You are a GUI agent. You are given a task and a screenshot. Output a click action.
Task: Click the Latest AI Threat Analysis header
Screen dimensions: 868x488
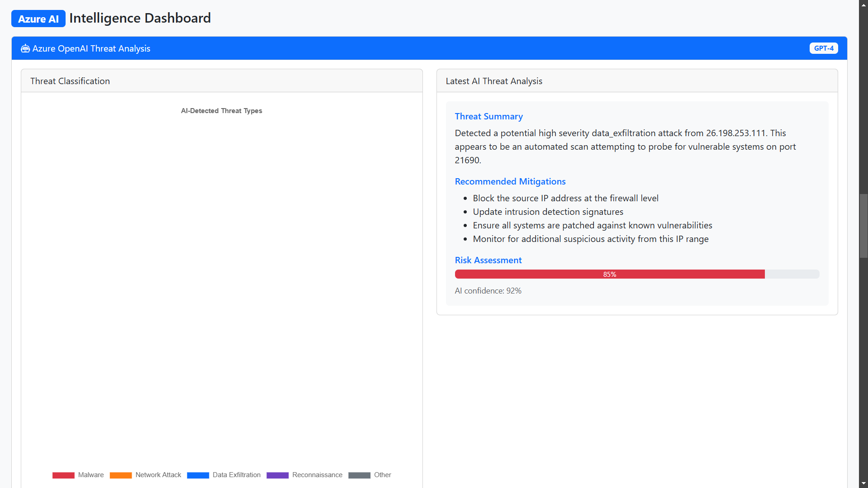[x=637, y=81]
